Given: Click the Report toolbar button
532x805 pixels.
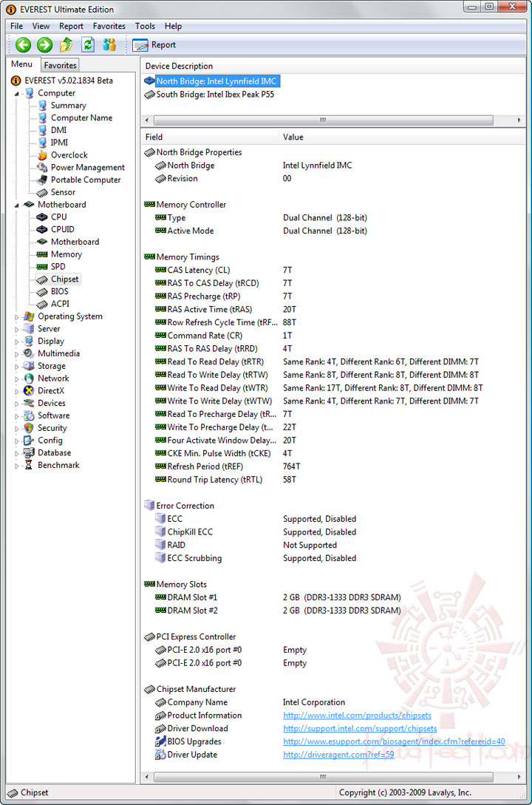Looking at the screenshot, I should point(154,45).
